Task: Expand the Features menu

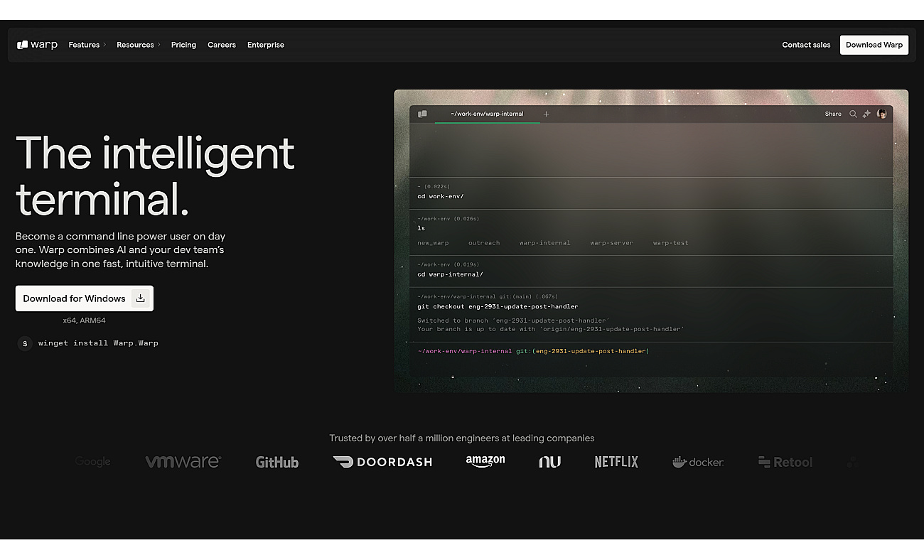Action: (x=87, y=45)
